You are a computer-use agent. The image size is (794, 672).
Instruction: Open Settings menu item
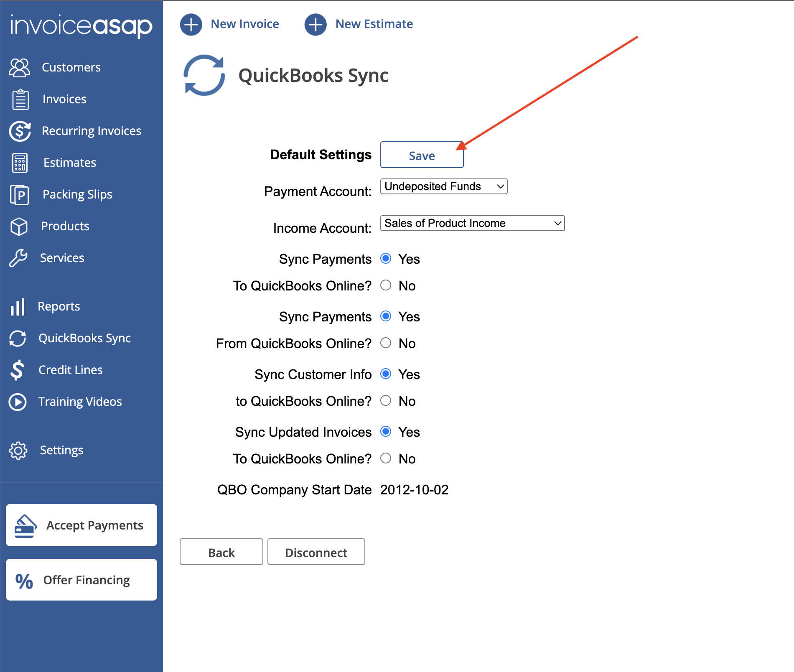pos(61,450)
